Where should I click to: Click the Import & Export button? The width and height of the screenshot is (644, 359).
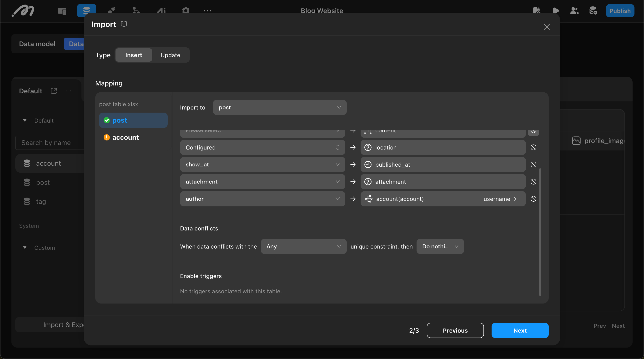[x=50, y=324]
